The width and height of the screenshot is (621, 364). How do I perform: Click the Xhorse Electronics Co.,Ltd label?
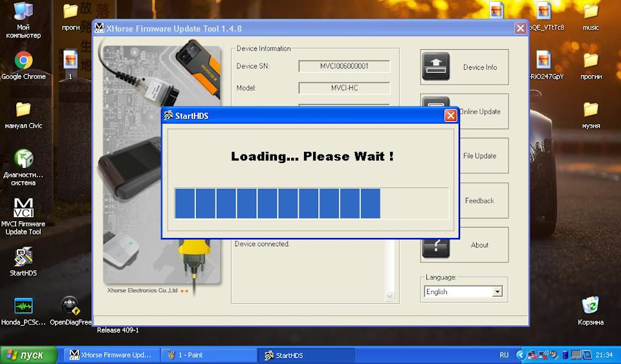pos(142,290)
